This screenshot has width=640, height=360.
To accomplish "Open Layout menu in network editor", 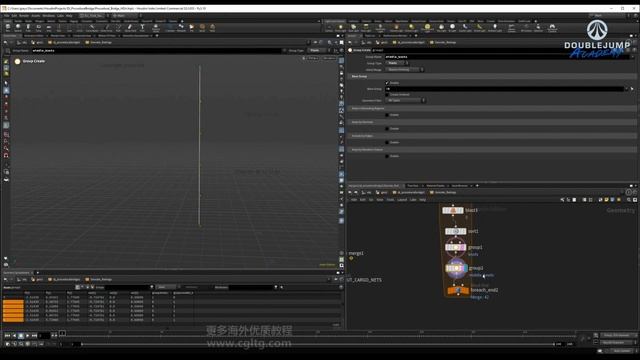I will [x=402, y=200].
